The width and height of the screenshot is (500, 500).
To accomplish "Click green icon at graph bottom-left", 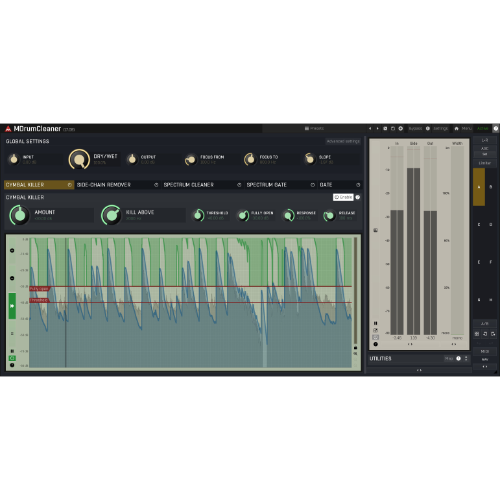I will click(x=12, y=358).
